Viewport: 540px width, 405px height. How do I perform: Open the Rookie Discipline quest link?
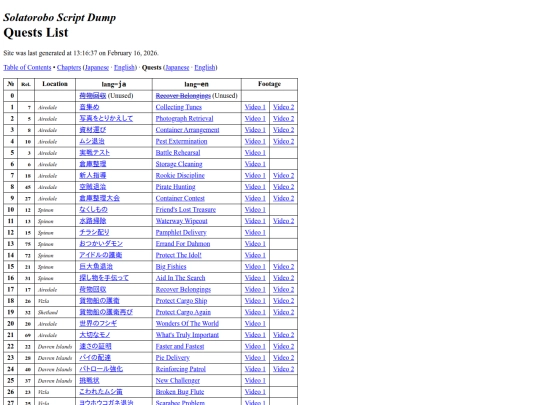(x=180, y=175)
